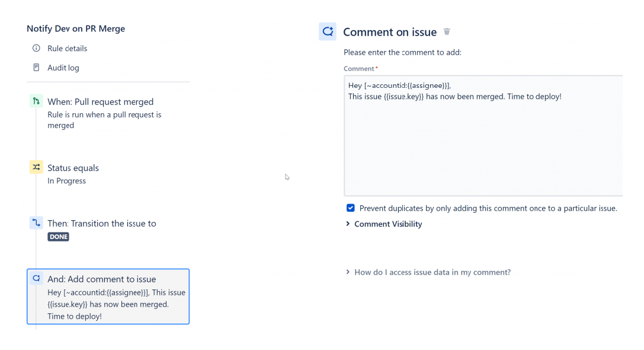Viewport: 644px width, 350px height.
Task: Click the Rule details info icon
Action: point(35,48)
